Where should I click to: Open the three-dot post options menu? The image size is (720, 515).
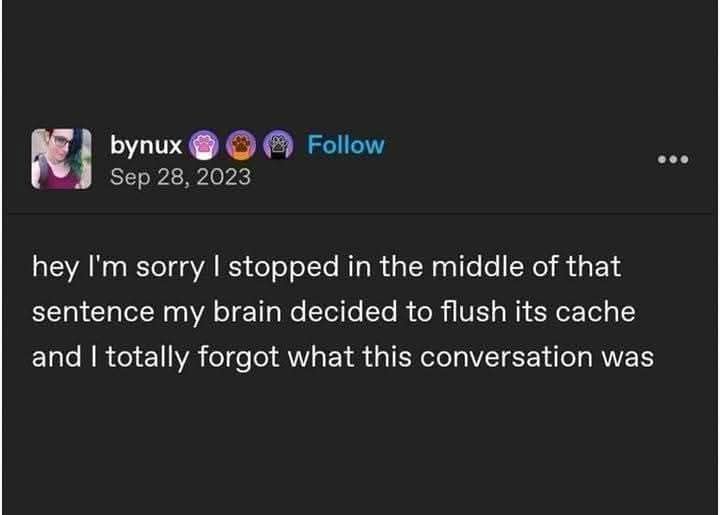(673, 160)
